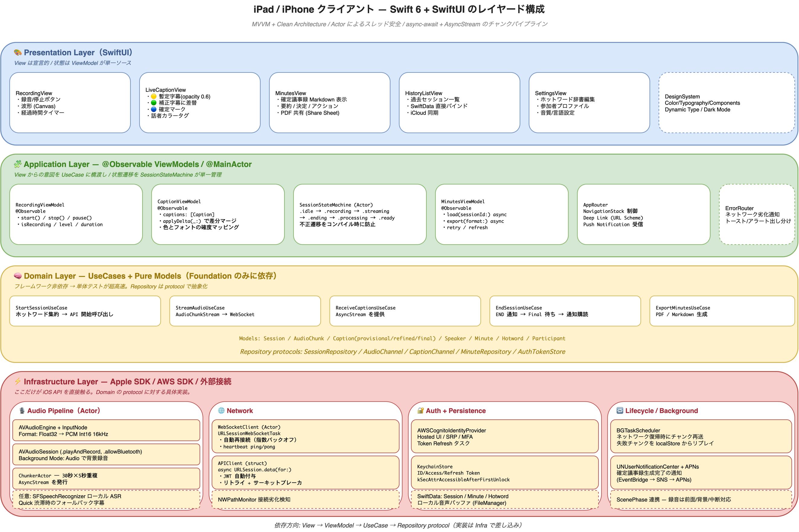The width and height of the screenshot is (799, 532).
Task: Select the KeychainStore box
Action: click(x=505, y=473)
